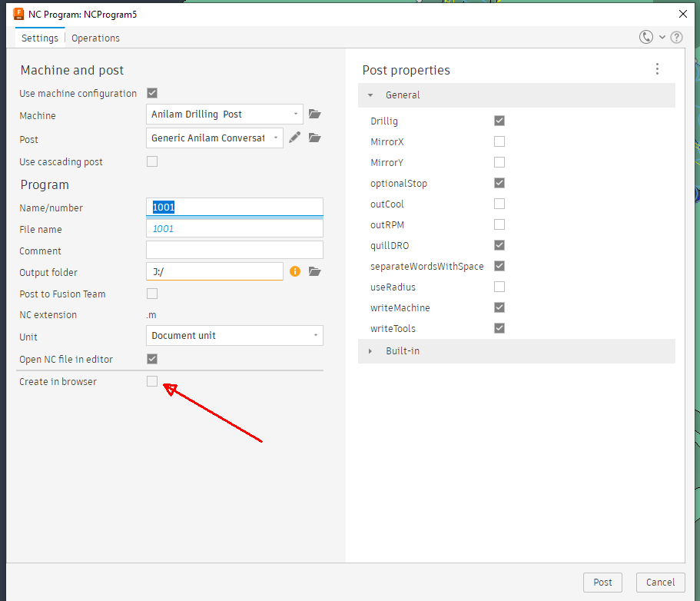700x601 pixels.
Task: Open the Unit dropdown
Action: click(x=234, y=335)
